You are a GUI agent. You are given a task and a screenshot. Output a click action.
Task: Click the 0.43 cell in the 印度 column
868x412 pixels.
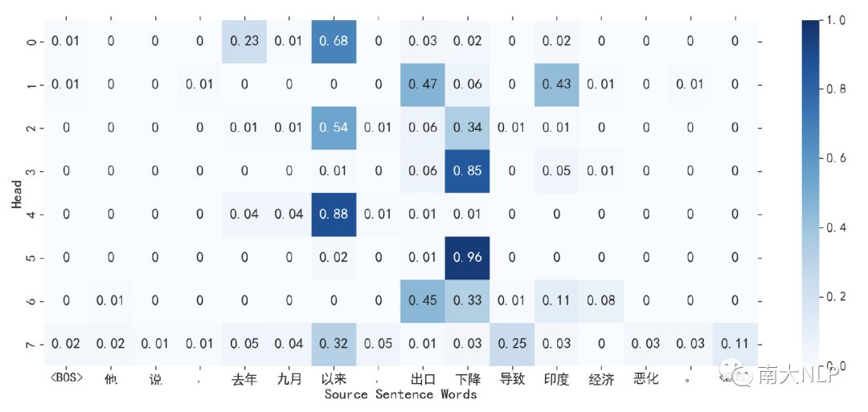[556, 84]
